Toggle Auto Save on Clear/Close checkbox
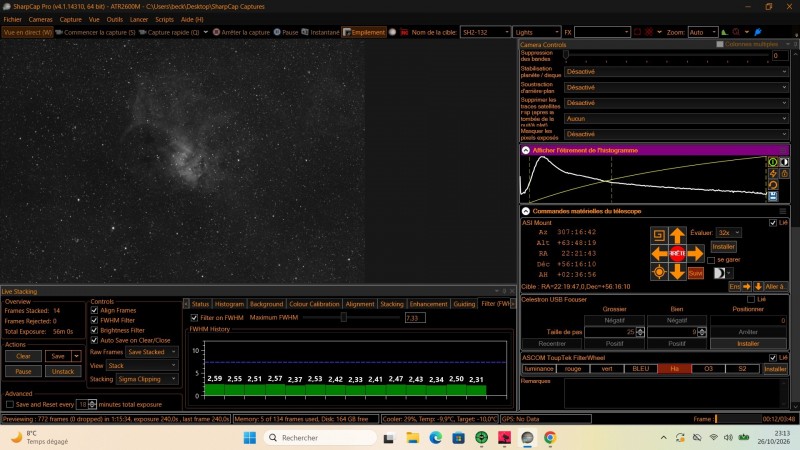 (94, 340)
